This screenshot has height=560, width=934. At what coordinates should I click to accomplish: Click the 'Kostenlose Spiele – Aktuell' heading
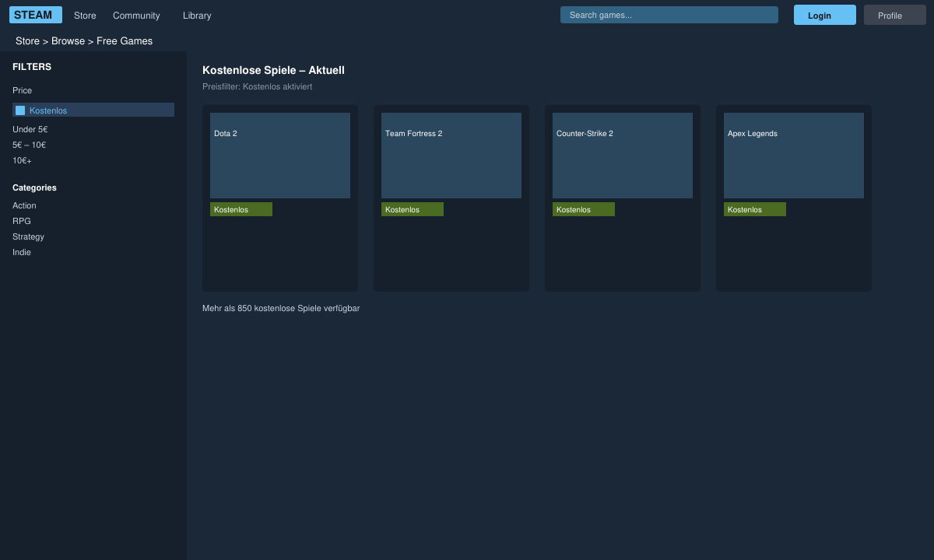tap(273, 70)
